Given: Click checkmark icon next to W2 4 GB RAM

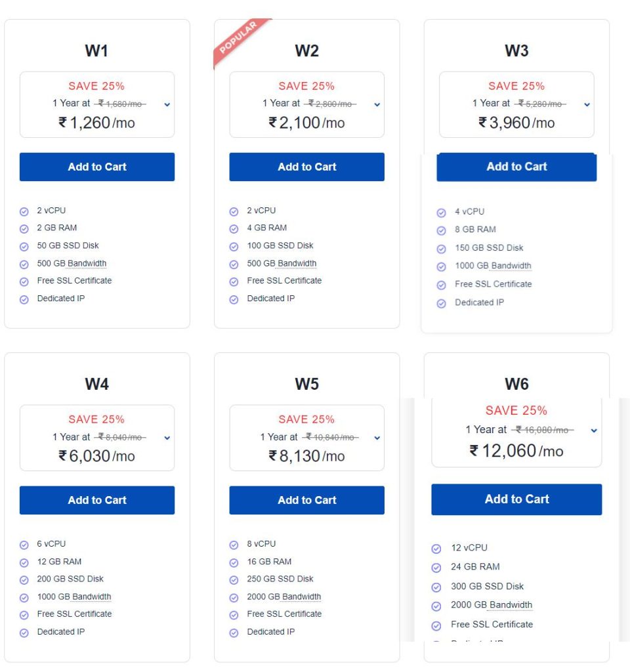Looking at the screenshot, I should coord(234,229).
